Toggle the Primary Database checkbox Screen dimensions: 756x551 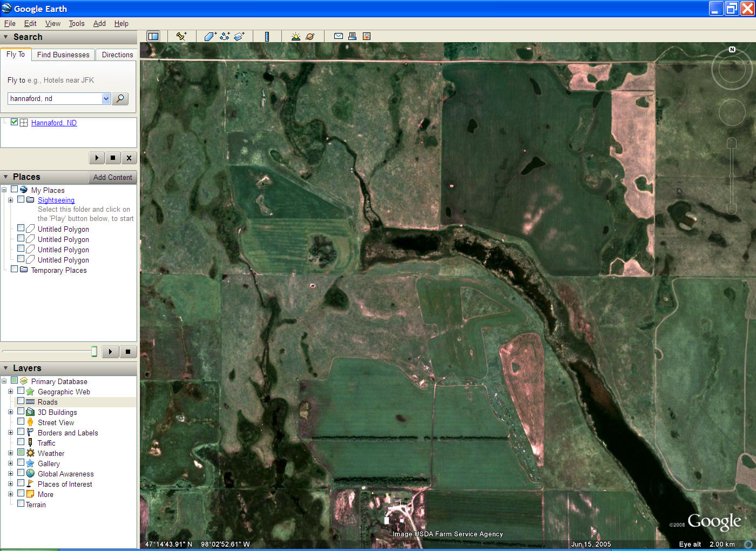tap(14, 380)
